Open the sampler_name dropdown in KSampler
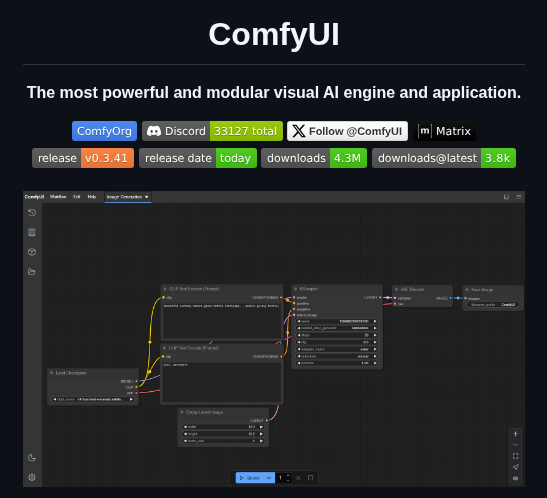The image size is (547, 498). pos(337,349)
